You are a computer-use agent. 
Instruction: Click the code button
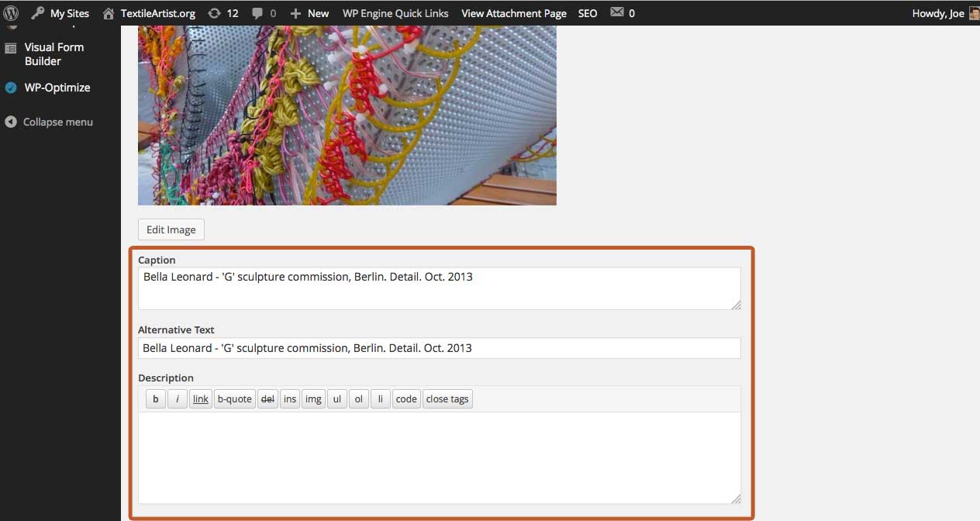(x=406, y=399)
